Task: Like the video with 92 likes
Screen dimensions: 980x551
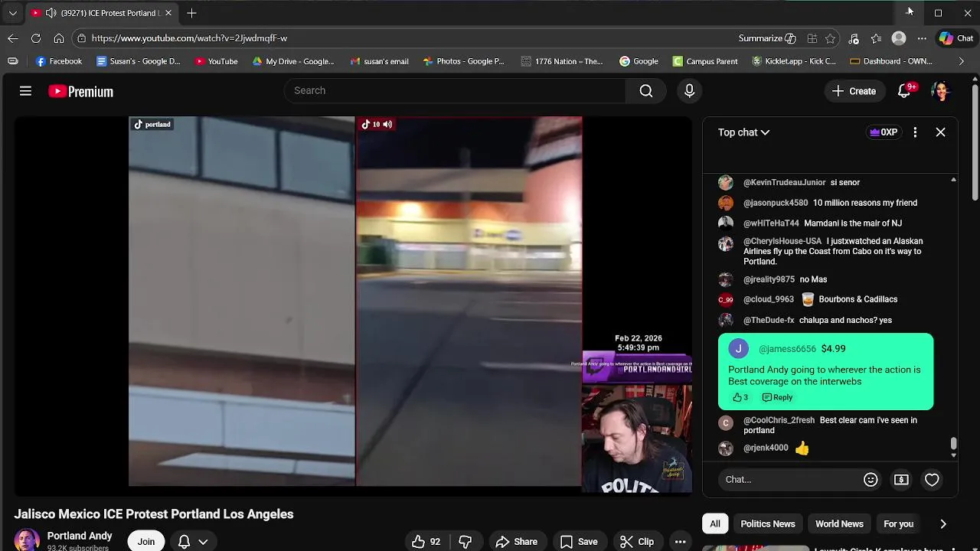Action: pyautogui.click(x=426, y=542)
